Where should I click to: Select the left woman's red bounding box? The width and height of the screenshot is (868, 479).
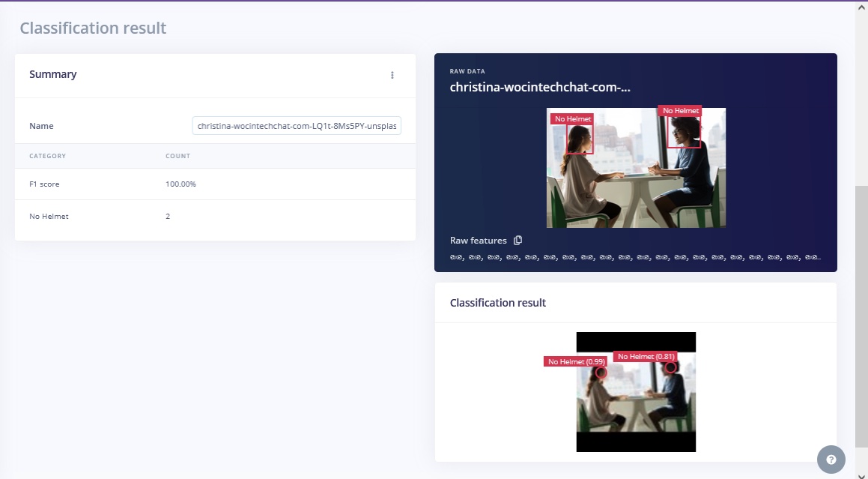pos(579,139)
